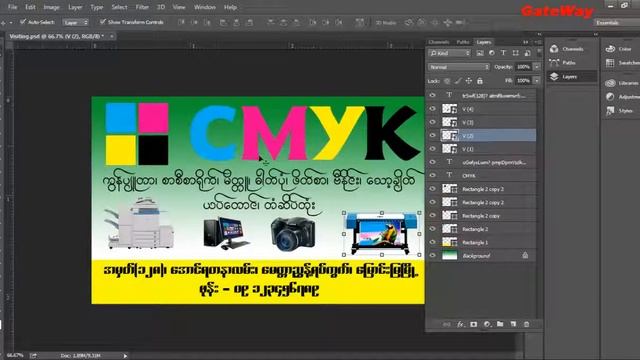The width and height of the screenshot is (640, 360).
Task: Open the Image menu
Action: click(x=51, y=7)
